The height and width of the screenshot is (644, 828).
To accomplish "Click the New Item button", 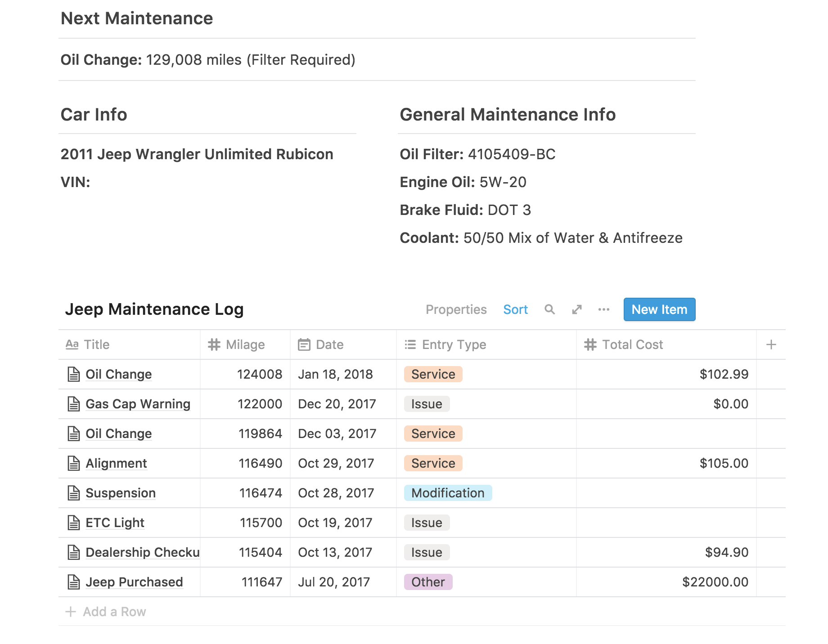I will click(x=659, y=309).
